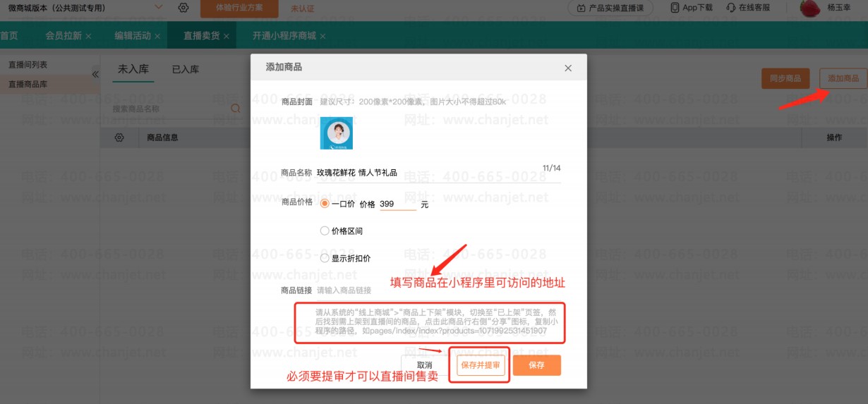
Task: Click the table column settings gear icon
Action: (119, 137)
